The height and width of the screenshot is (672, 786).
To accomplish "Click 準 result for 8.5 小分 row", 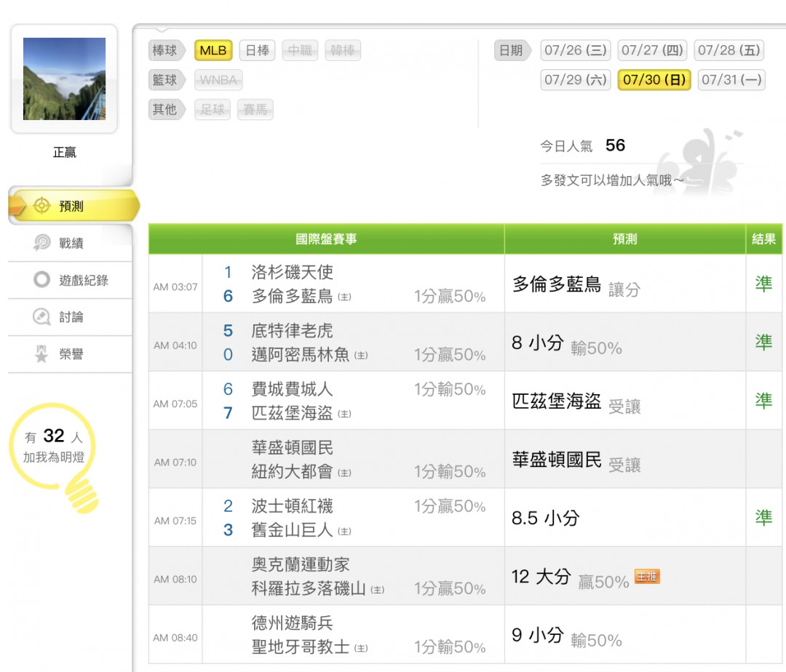I will (x=764, y=518).
